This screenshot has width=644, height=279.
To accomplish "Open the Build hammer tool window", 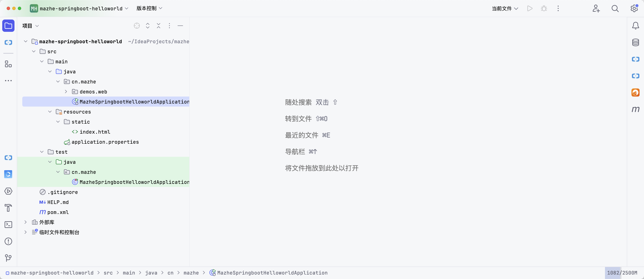I will [8, 208].
